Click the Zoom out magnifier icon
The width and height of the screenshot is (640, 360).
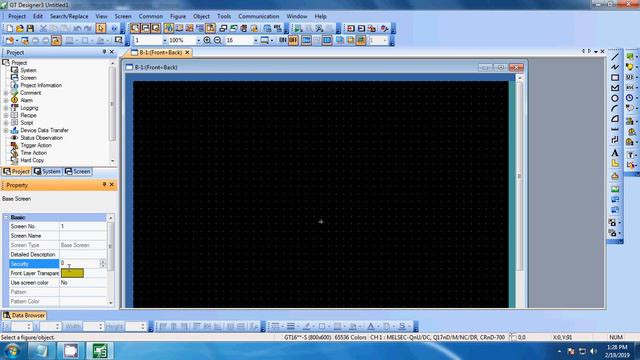coord(218,40)
